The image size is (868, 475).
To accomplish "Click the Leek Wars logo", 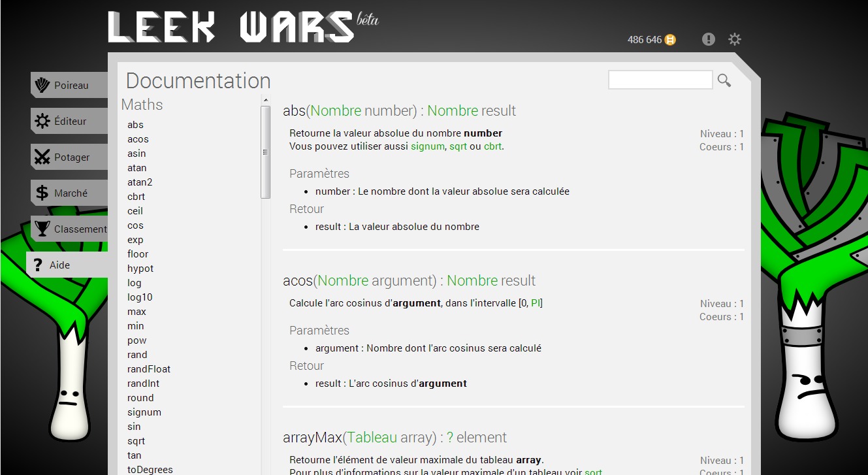I will 232,27.
